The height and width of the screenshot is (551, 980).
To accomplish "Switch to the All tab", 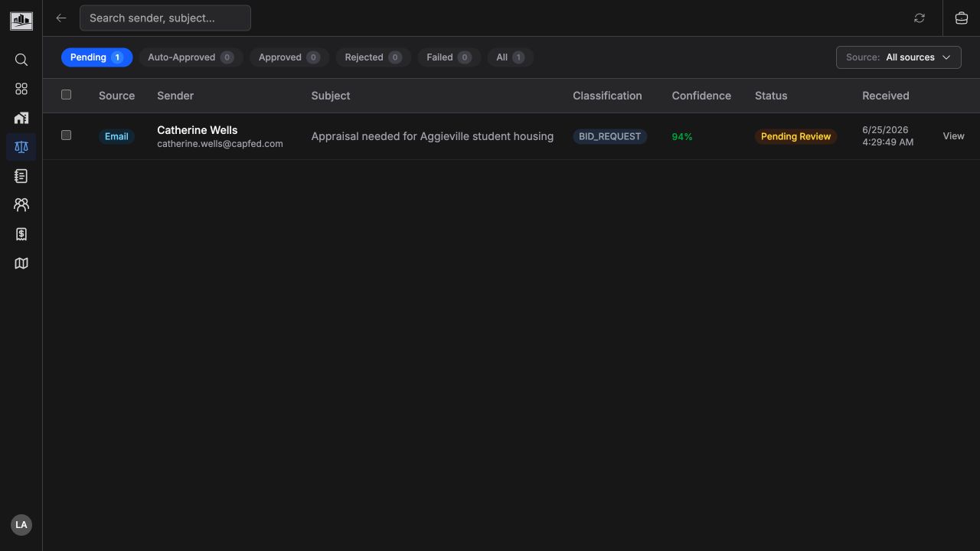I will click(x=510, y=57).
